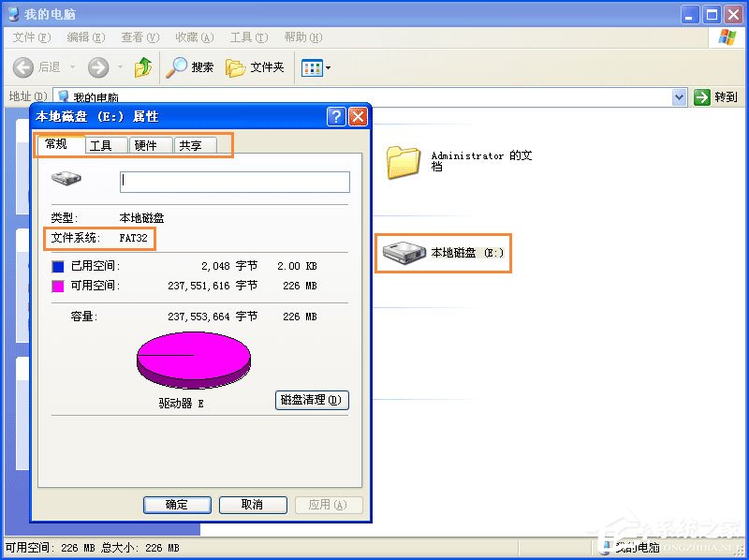
Task: Switch to the 硬件 tab
Action: (146, 144)
